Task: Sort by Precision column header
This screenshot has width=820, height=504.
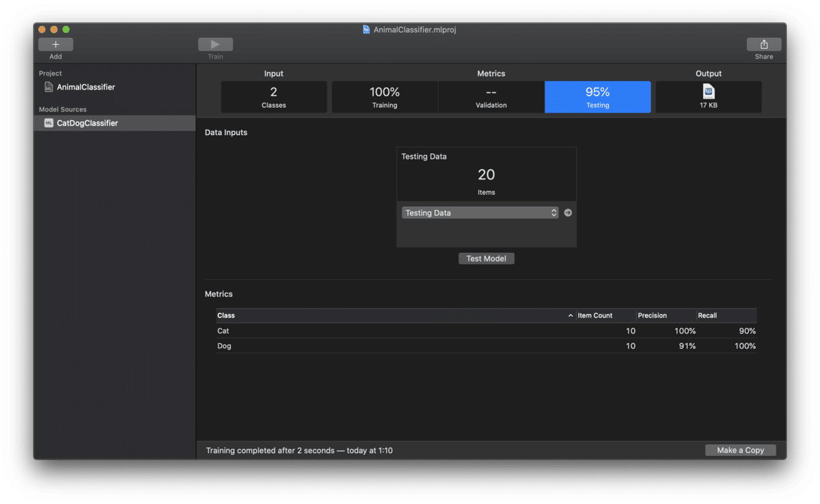Action: pyautogui.click(x=666, y=316)
